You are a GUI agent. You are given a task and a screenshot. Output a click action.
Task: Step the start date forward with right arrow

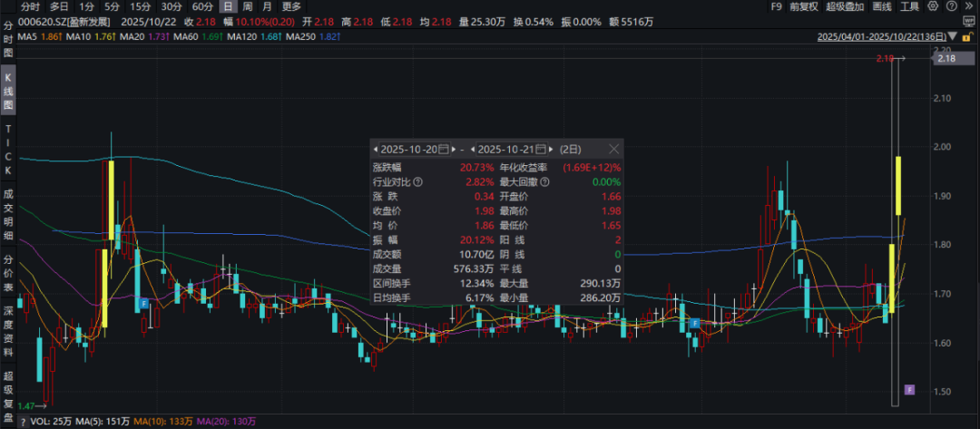click(x=452, y=149)
